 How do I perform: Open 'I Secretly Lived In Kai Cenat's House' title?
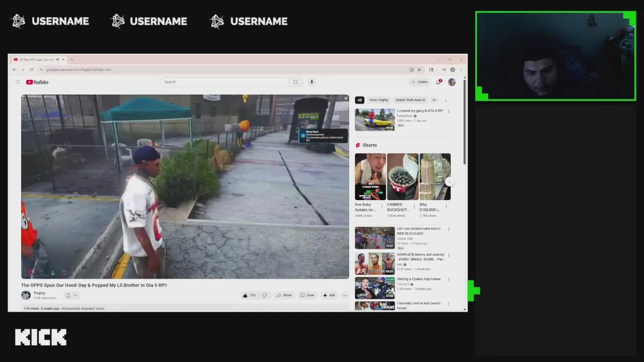419,306
